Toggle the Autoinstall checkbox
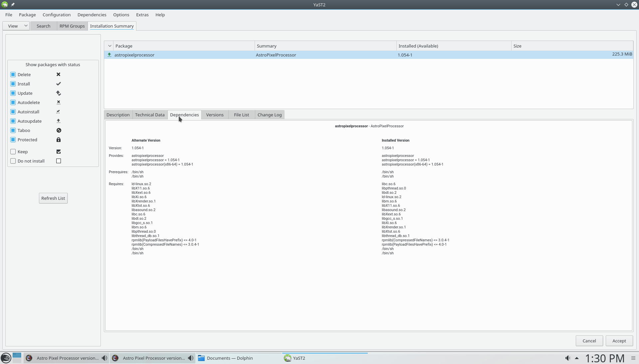 coord(13,112)
